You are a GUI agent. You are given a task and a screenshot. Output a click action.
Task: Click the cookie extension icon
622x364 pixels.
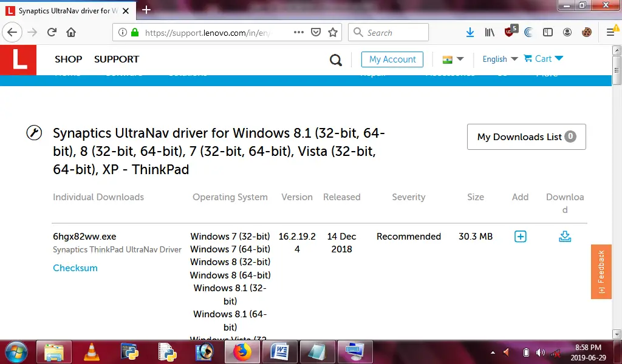(x=587, y=33)
